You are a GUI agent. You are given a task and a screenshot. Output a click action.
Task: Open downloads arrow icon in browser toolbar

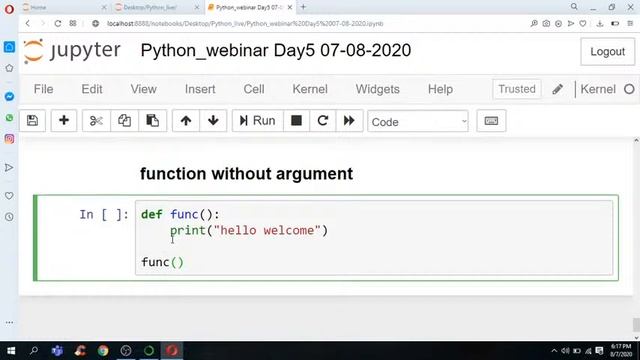point(600,24)
